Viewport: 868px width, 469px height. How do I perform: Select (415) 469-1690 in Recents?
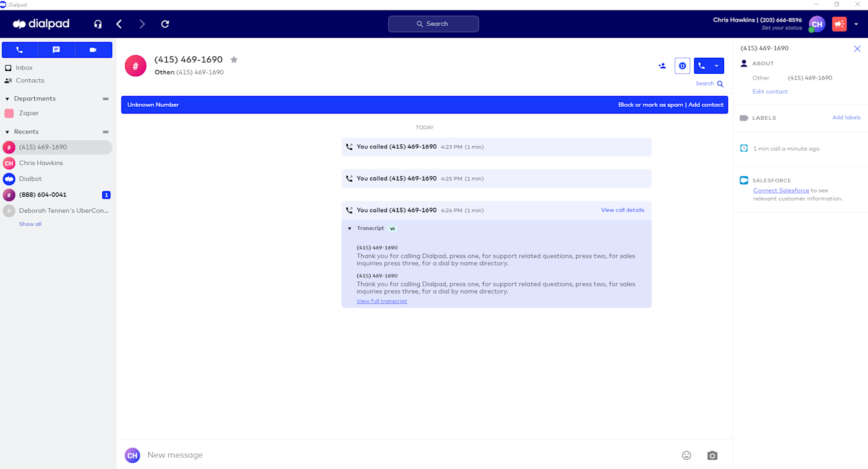[57, 147]
